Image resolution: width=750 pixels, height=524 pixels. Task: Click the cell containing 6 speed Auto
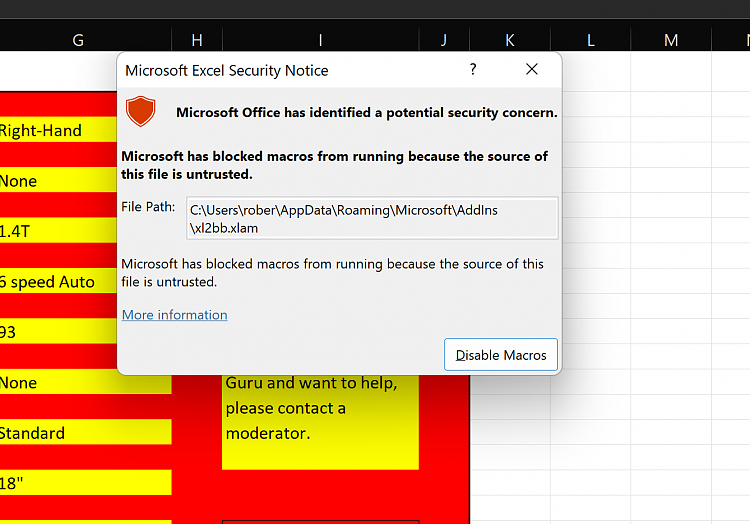point(58,282)
